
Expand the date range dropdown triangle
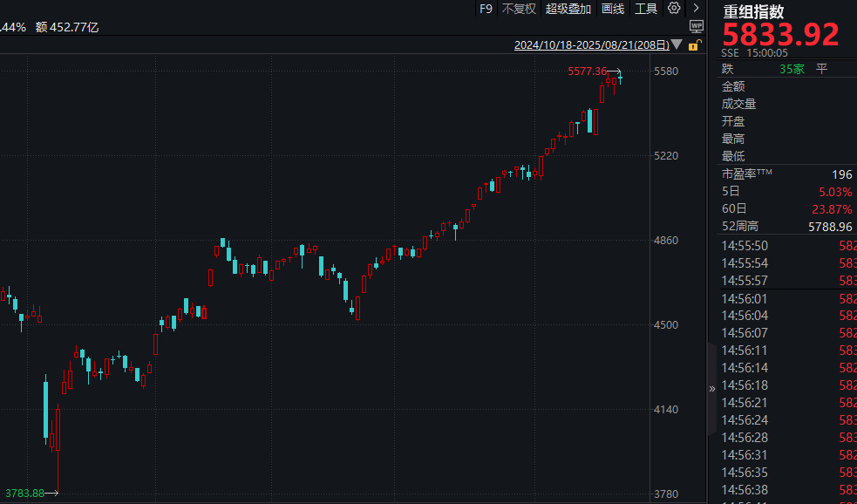(x=678, y=44)
